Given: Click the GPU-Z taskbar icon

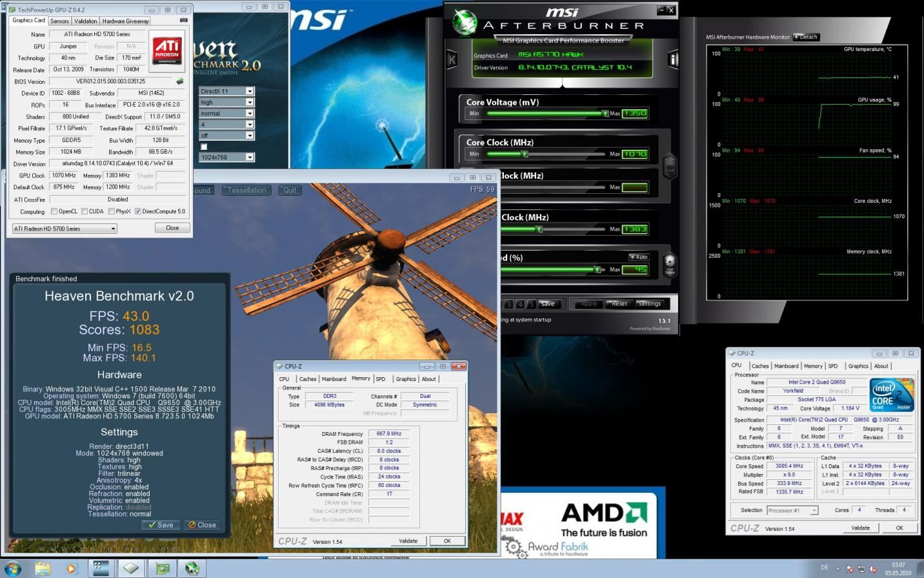Looking at the screenshot, I should click(x=161, y=568).
